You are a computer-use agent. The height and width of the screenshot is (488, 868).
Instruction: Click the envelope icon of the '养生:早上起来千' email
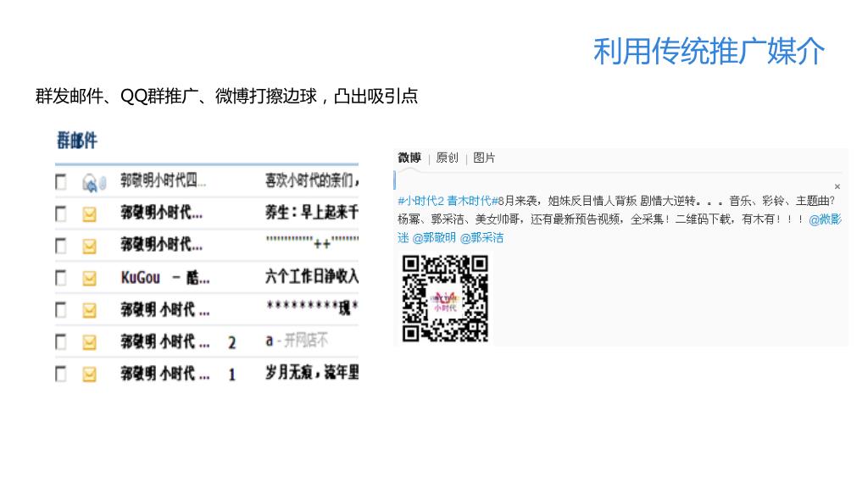pos(89,214)
